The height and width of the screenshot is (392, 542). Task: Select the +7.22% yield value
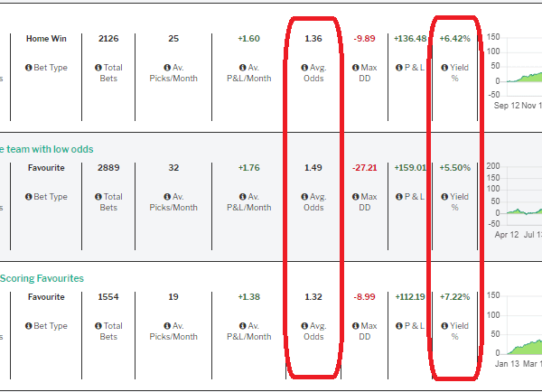pyautogui.click(x=454, y=297)
